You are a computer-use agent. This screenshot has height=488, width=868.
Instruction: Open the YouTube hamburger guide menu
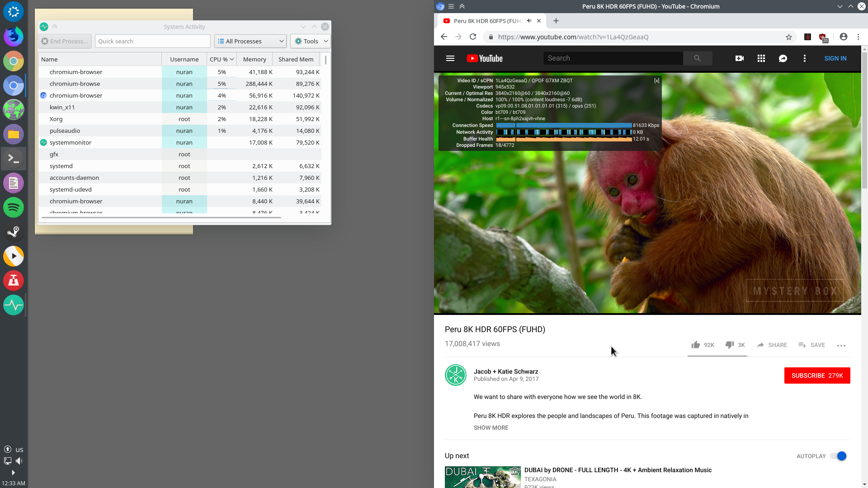point(450,58)
